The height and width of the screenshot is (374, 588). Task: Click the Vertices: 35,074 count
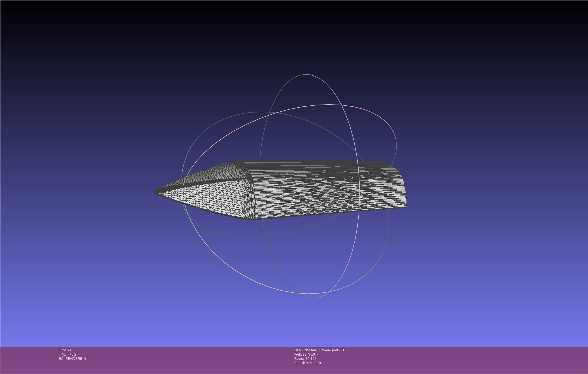[x=306, y=354]
